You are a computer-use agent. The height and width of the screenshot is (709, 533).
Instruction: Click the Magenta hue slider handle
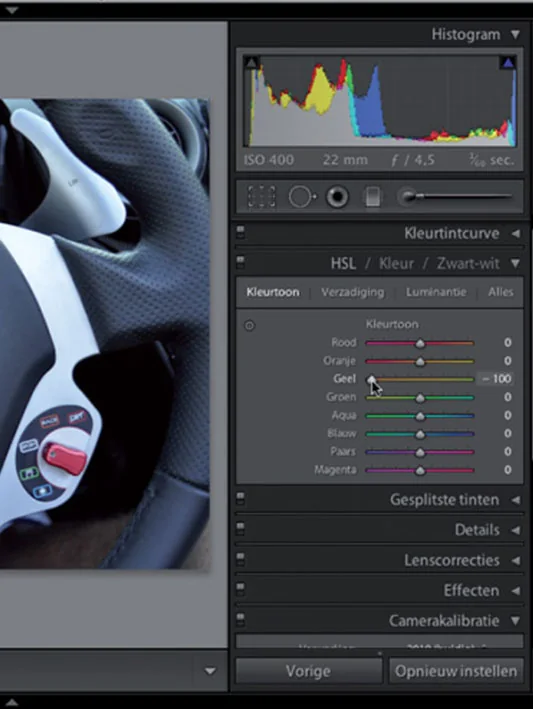coord(420,470)
